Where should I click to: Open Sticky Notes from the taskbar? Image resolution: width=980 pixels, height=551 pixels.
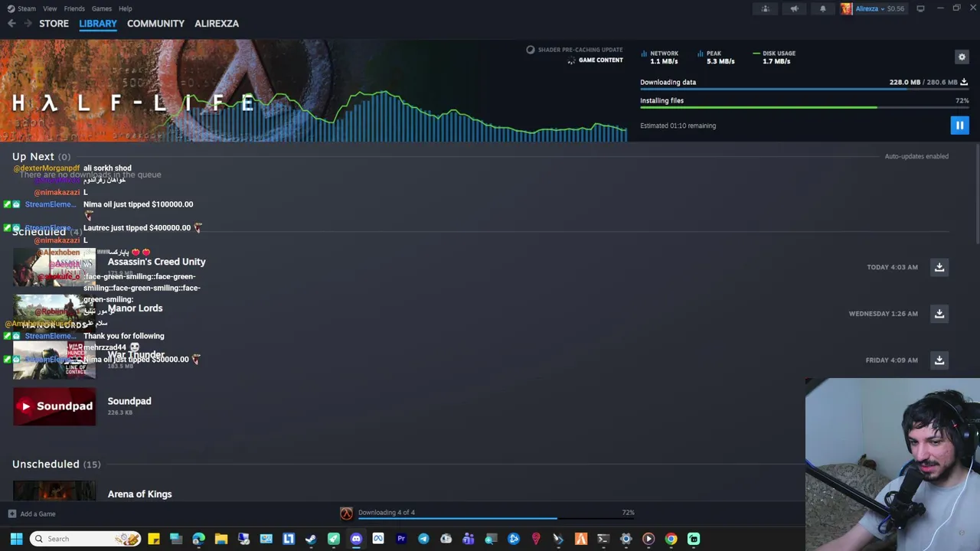tap(154, 539)
